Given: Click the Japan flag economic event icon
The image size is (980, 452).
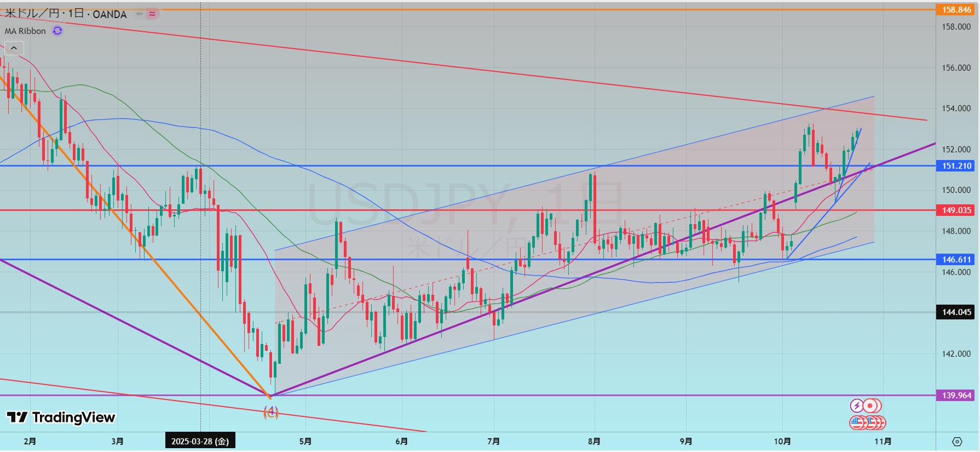Looking at the screenshot, I should [x=871, y=406].
